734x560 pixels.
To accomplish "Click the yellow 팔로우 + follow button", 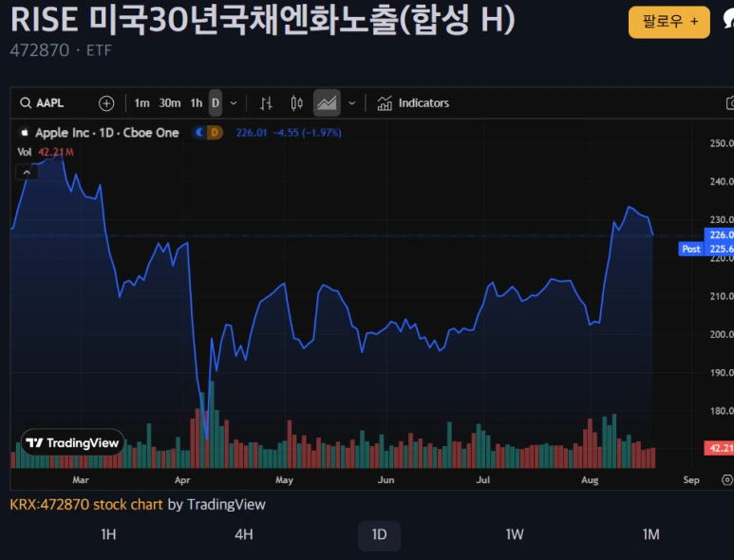I will [x=669, y=22].
